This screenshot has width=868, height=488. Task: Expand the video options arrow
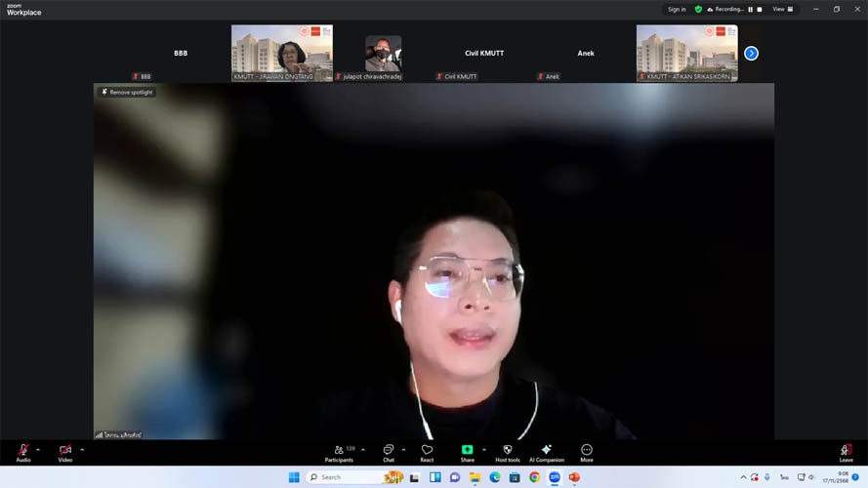pyautogui.click(x=82, y=450)
